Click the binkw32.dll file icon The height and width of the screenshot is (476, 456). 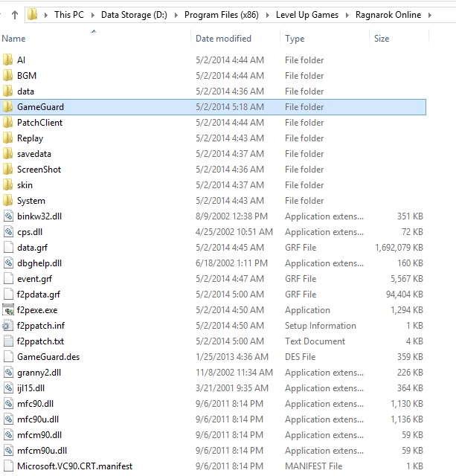point(8,216)
